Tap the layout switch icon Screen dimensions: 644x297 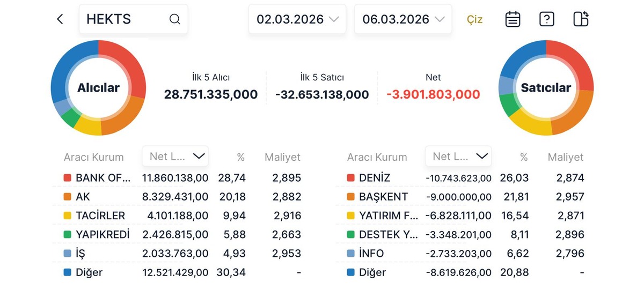581,19
